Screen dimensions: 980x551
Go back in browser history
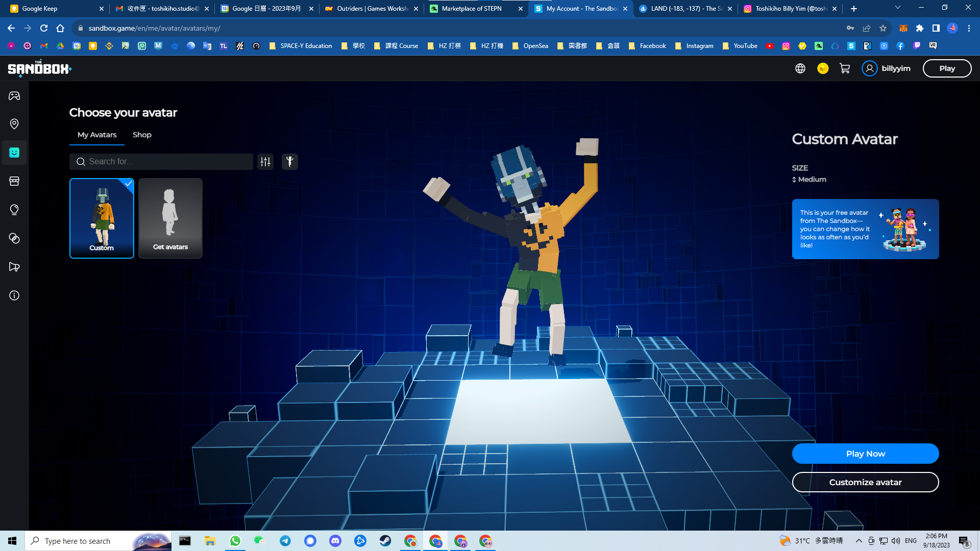[11, 28]
